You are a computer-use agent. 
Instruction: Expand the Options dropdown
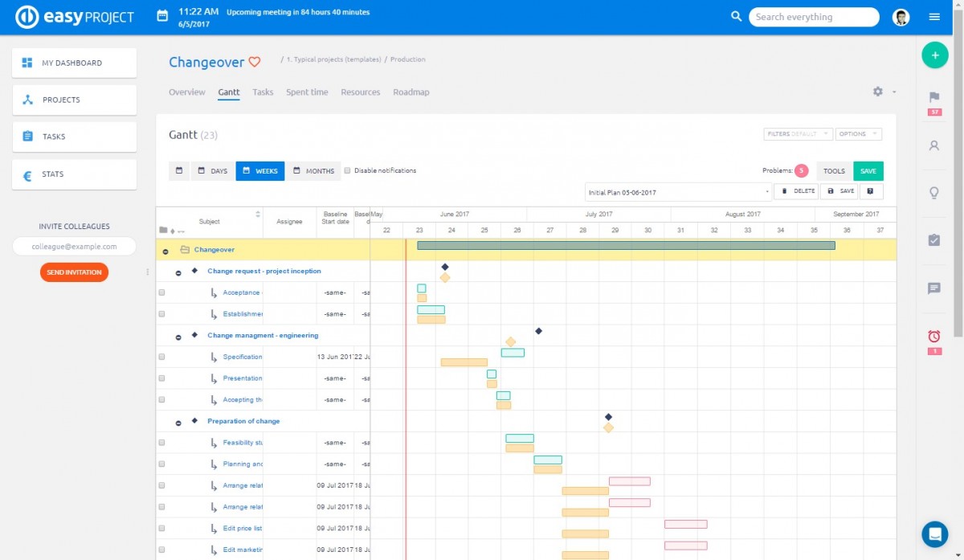click(x=858, y=134)
